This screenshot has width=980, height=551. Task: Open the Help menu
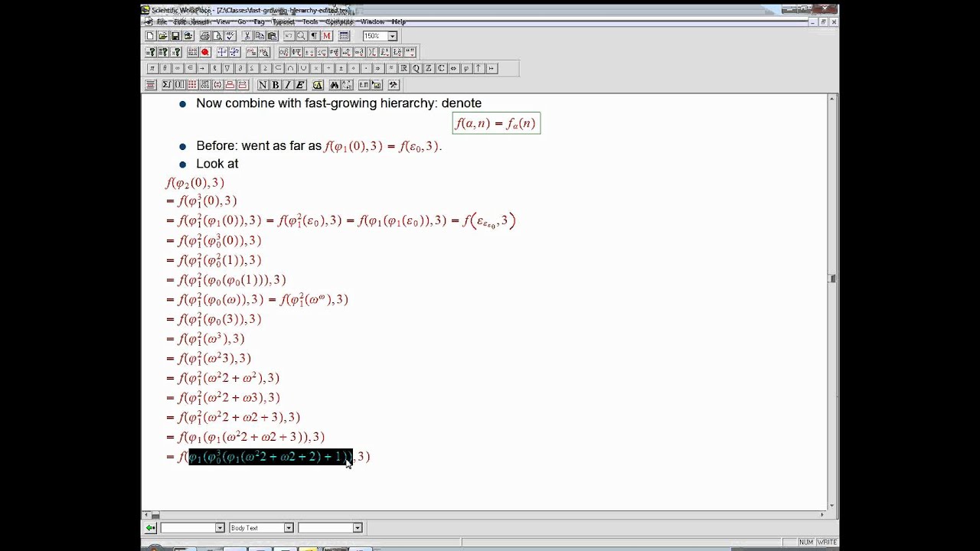point(398,22)
